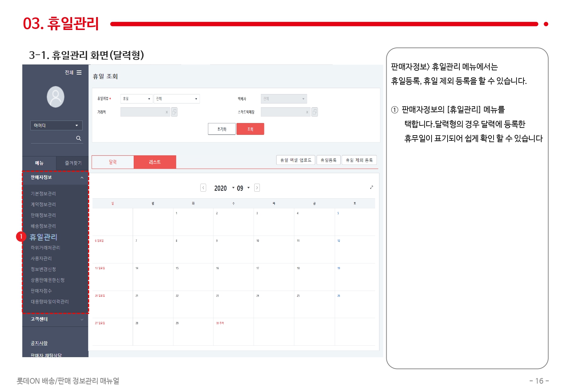The width and height of the screenshot is (566, 392).
Task: Click the lookup popup icon beside 거래처 field
Action: 175,112
